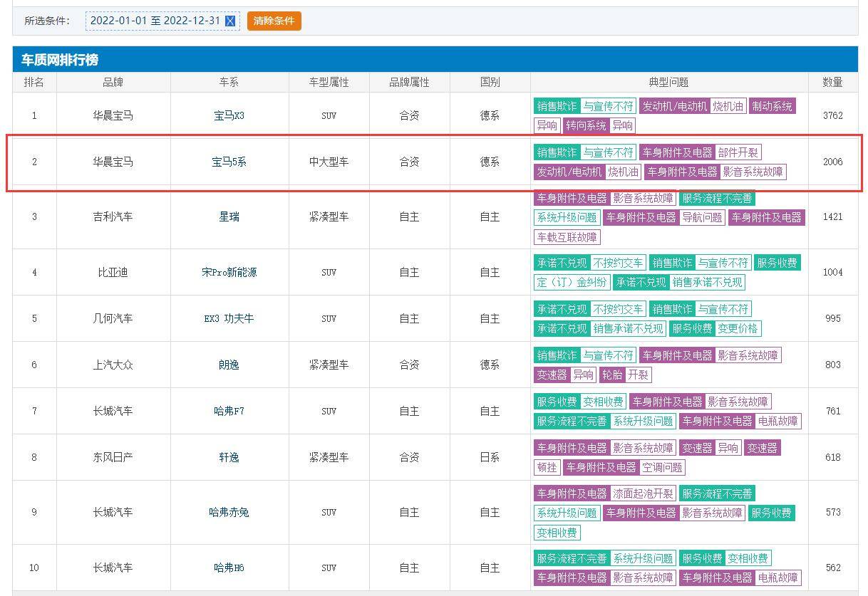The height and width of the screenshot is (596, 868).
Task: Open the 朗逸 car series link
Action: [x=229, y=365]
